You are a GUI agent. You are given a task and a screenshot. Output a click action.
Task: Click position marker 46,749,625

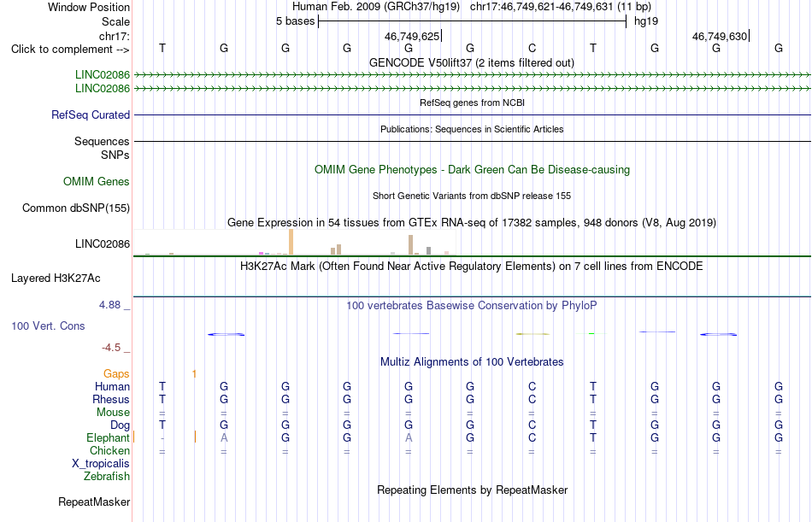point(412,36)
